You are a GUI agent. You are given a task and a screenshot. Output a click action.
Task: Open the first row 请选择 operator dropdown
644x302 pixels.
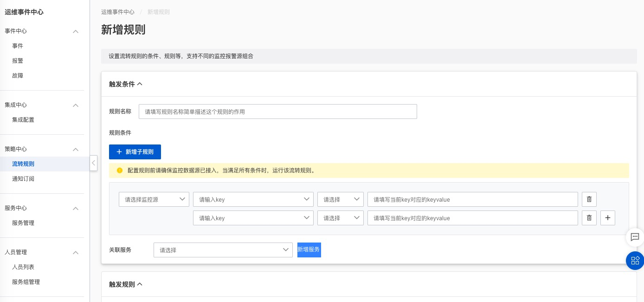341,199
